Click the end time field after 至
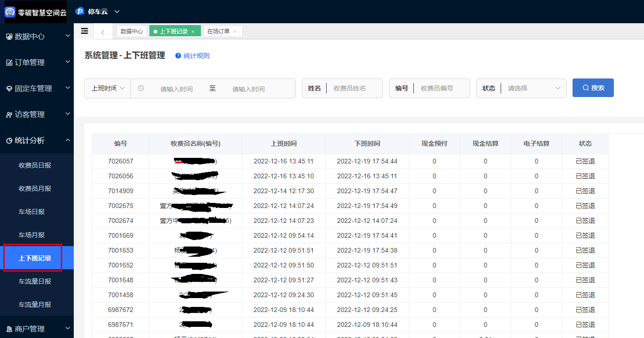644x338 pixels. [249, 89]
